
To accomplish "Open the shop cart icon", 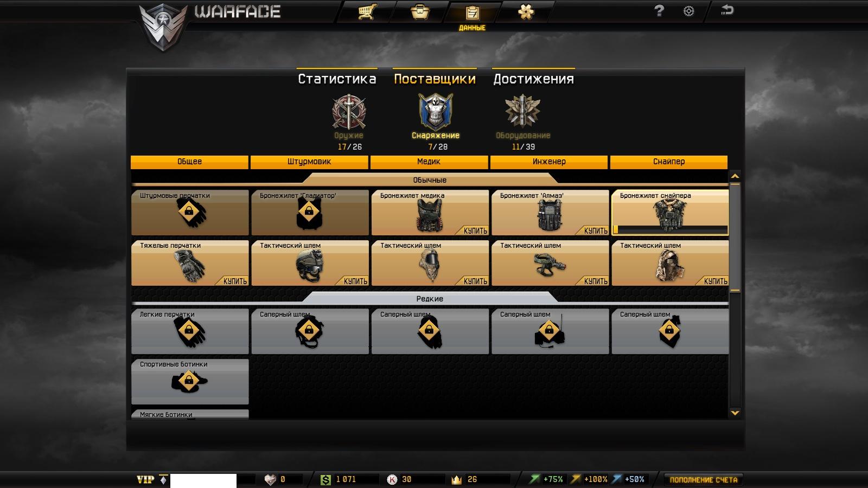I will tap(367, 11).
